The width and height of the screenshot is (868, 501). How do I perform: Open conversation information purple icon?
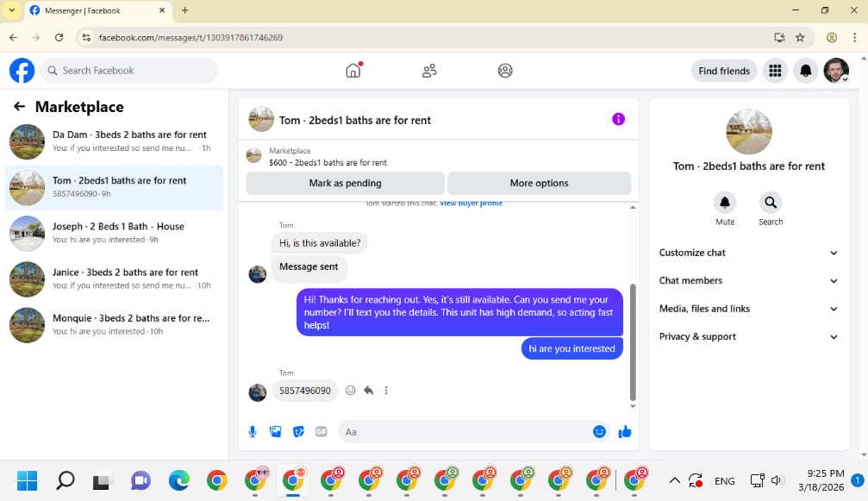pos(618,119)
